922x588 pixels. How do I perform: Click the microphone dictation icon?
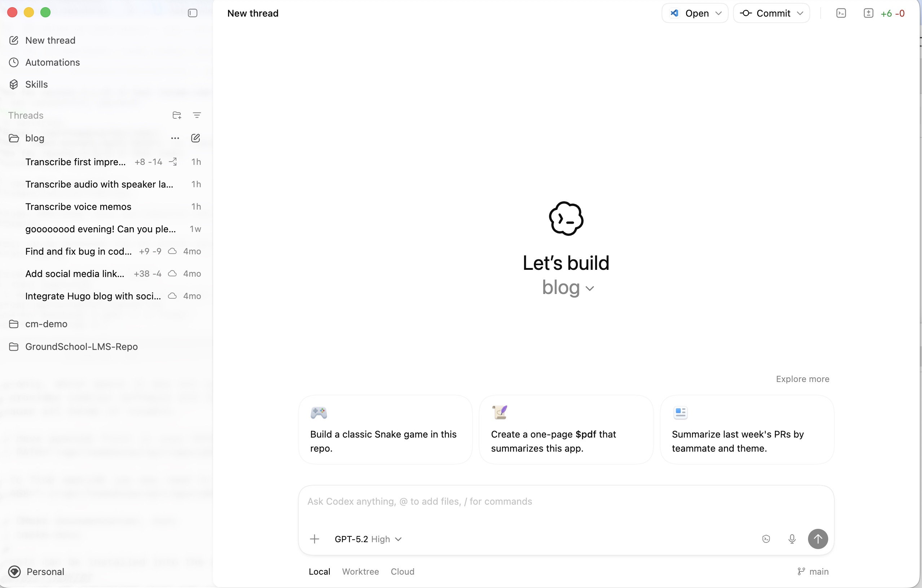(x=792, y=539)
